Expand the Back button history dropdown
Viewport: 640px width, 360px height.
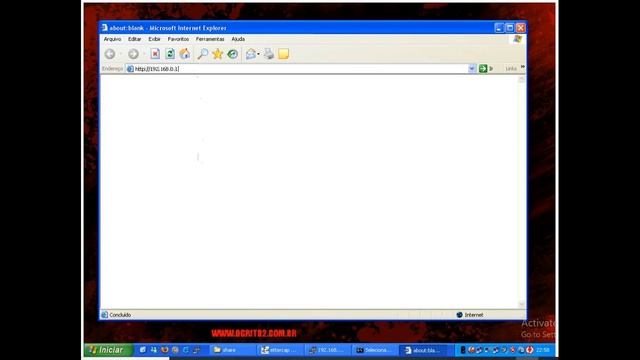(x=120, y=54)
